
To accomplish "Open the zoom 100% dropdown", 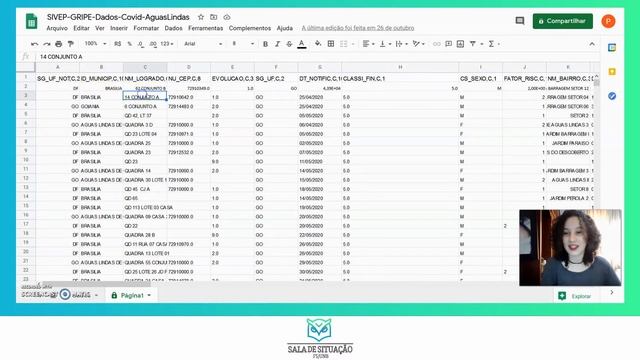I will pyautogui.click(x=95, y=44).
